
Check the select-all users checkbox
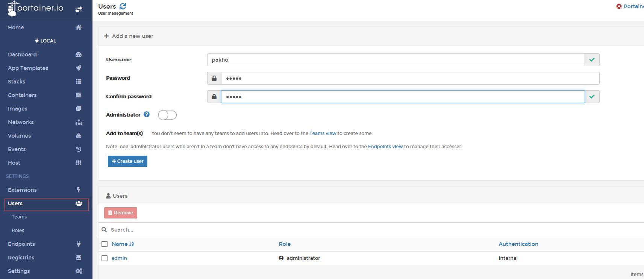(105, 244)
